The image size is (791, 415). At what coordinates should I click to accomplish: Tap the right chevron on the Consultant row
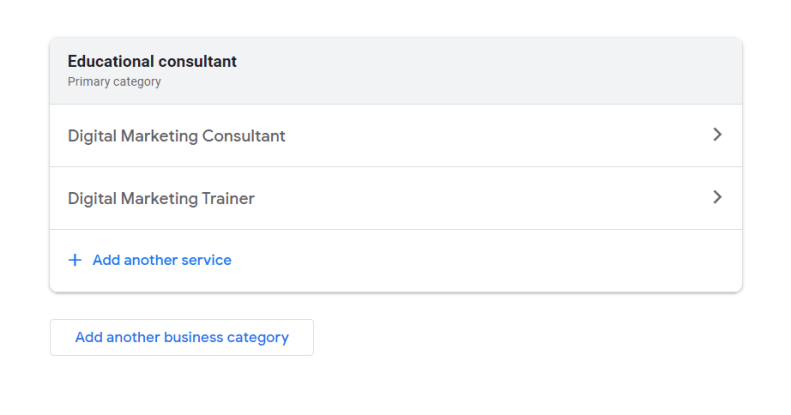pos(716,135)
